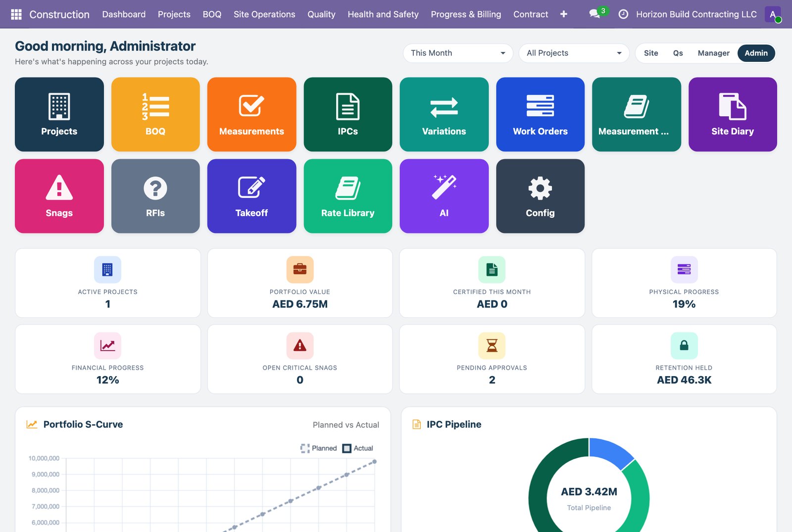
Task: Open the Rate Library tile
Action: pyautogui.click(x=348, y=196)
